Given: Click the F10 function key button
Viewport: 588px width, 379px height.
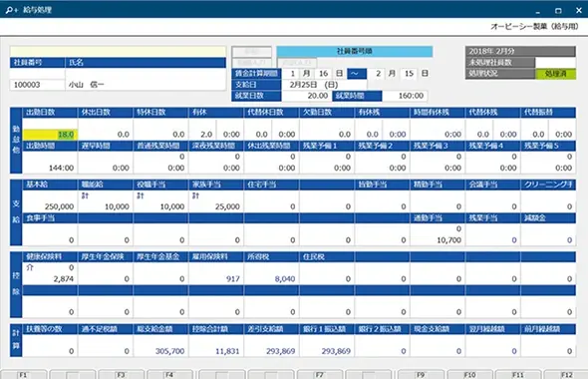Looking at the screenshot, I should pyautogui.click(x=469, y=374).
